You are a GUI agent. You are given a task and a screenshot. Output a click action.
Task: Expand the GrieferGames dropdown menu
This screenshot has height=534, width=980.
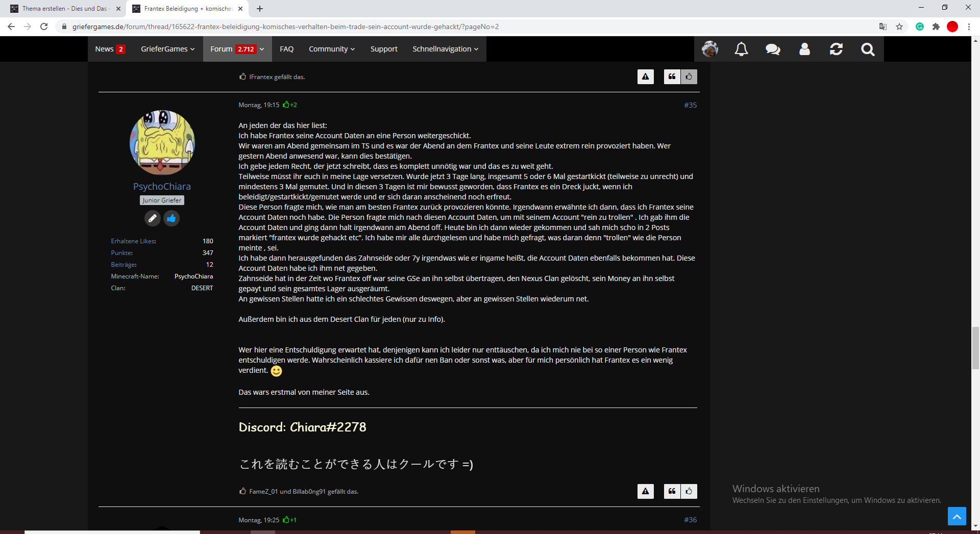[x=167, y=49]
